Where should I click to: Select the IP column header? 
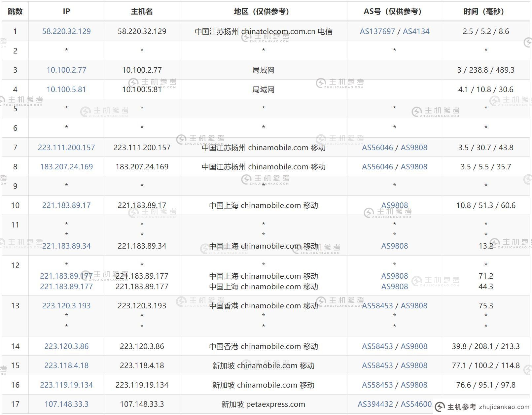pyautogui.click(x=66, y=11)
